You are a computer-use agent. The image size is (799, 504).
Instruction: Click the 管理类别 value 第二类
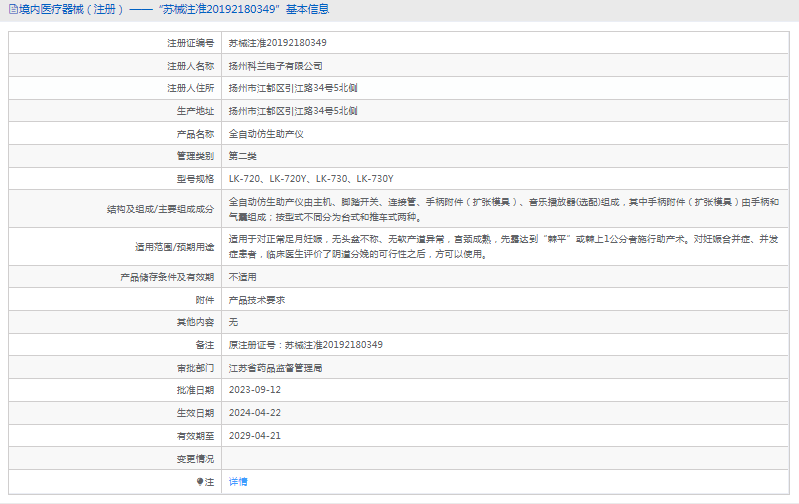(243, 156)
